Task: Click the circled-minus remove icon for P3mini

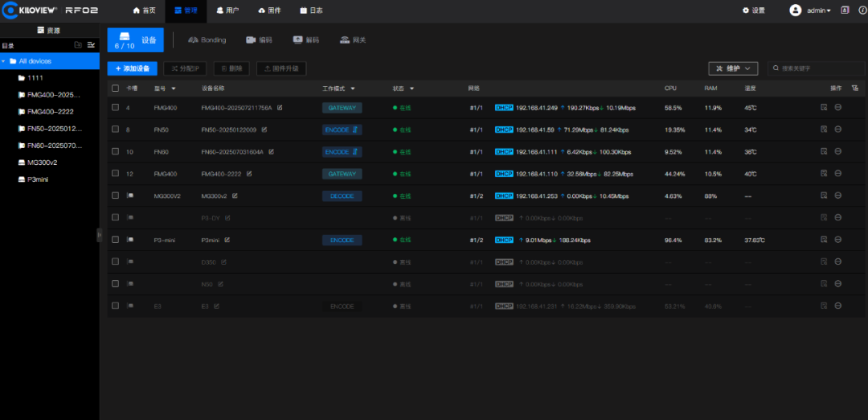Action: [x=838, y=240]
